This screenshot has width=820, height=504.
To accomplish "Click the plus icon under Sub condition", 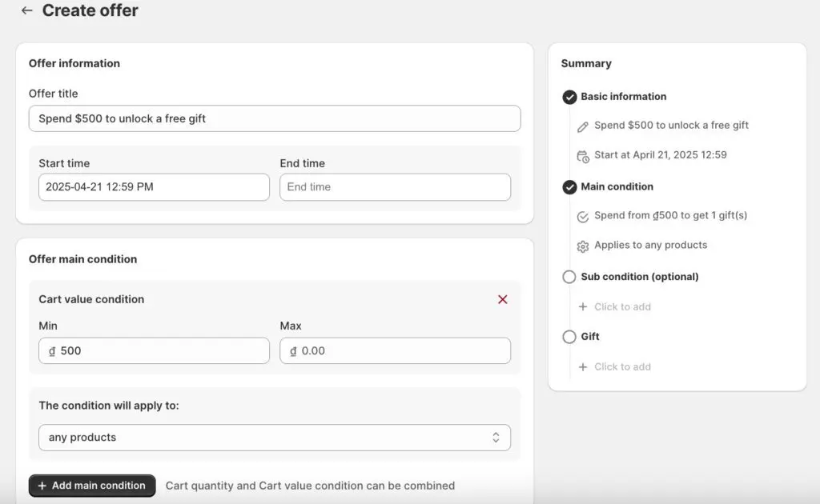I will 583,307.
